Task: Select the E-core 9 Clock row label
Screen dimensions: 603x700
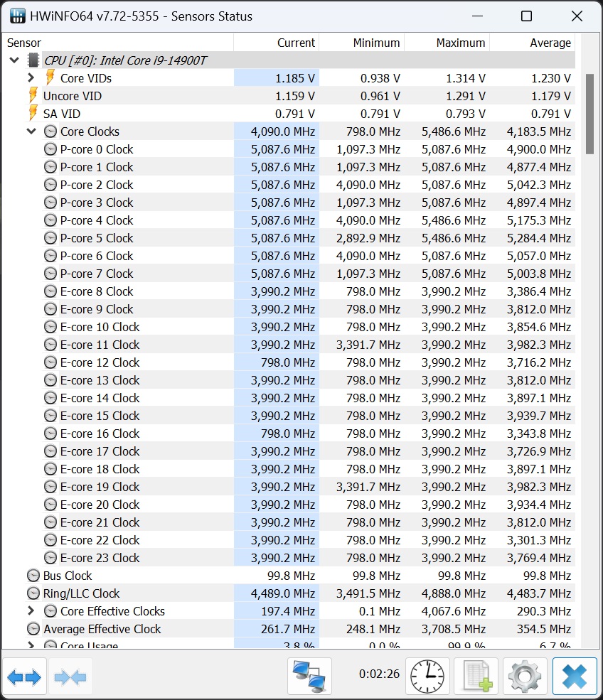Action: click(97, 309)
